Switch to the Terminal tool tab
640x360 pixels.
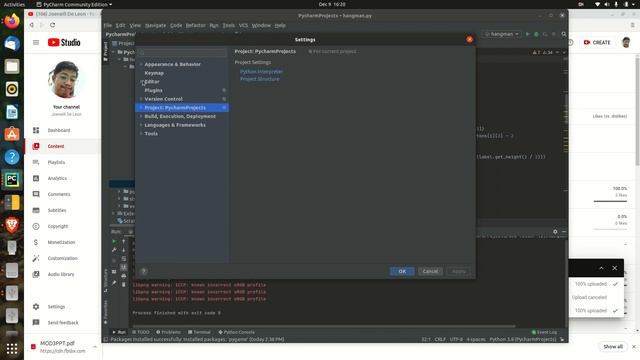pyautogui.click(x=199, y=332)
